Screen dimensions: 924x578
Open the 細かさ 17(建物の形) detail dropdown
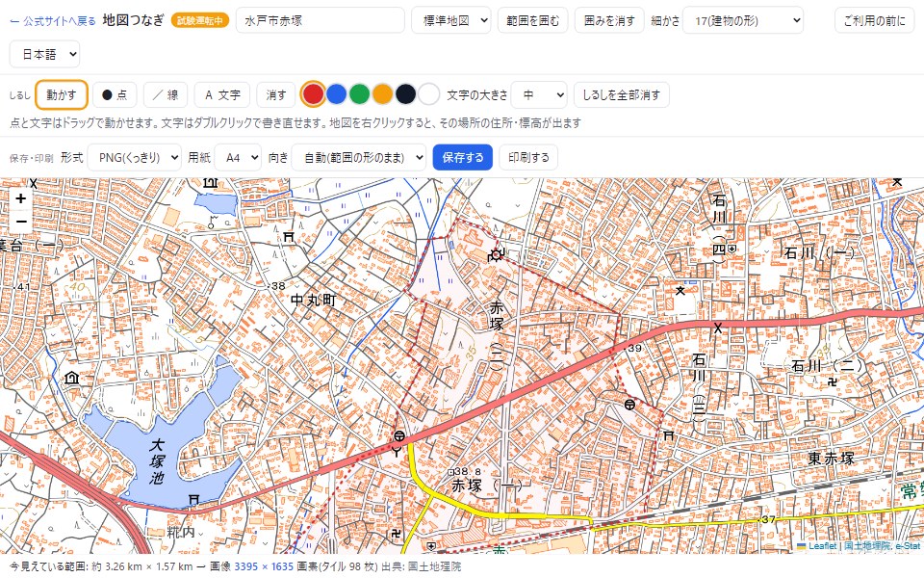click(x=742, y=20)
